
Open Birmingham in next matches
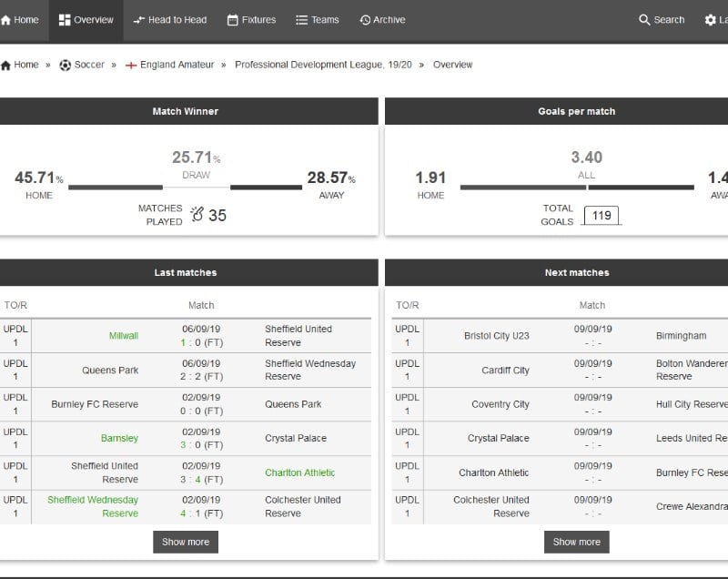(x=681, y=336)
